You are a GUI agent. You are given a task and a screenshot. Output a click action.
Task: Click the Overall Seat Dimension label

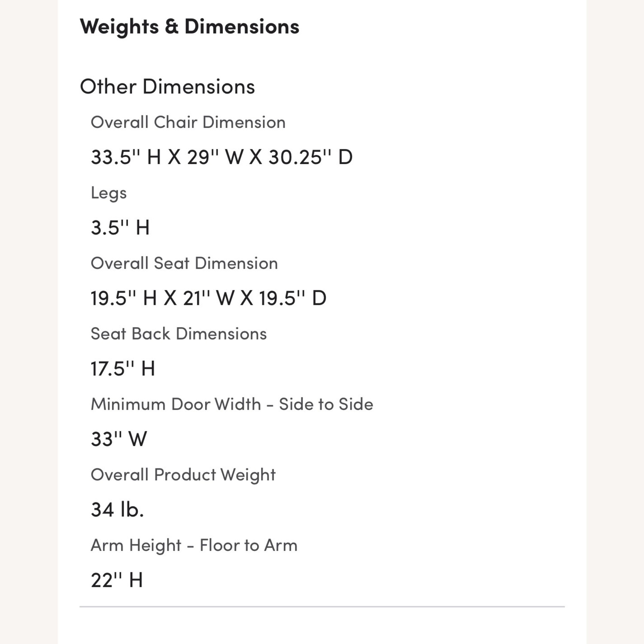(184, 263)
